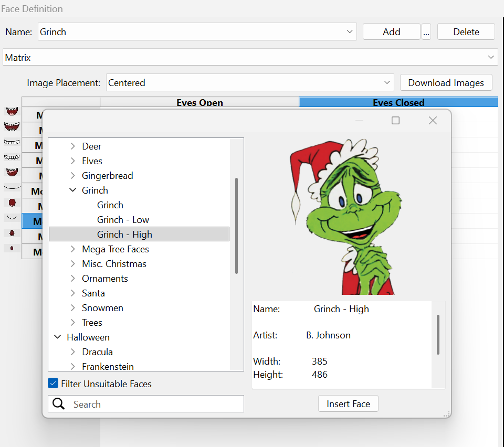This screenshot has height=447, width=504.
Task: Expand the Santa tree node
Action: [x=73, y=293]
